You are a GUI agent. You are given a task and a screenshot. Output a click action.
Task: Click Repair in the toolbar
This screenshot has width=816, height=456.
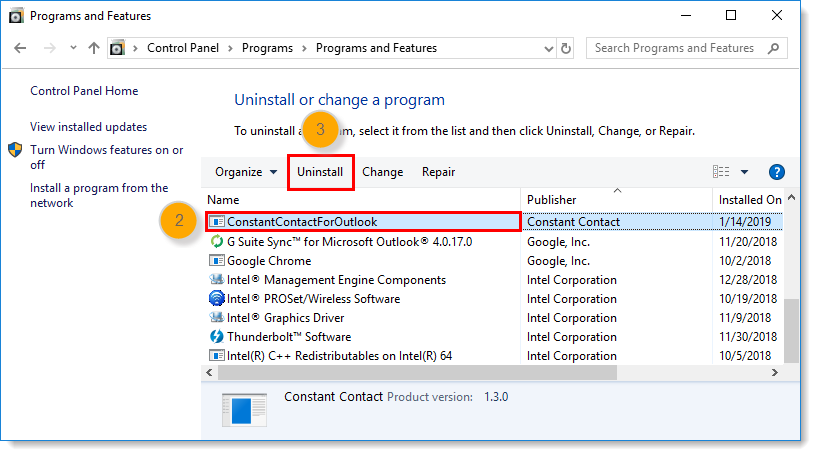[438, 172]
